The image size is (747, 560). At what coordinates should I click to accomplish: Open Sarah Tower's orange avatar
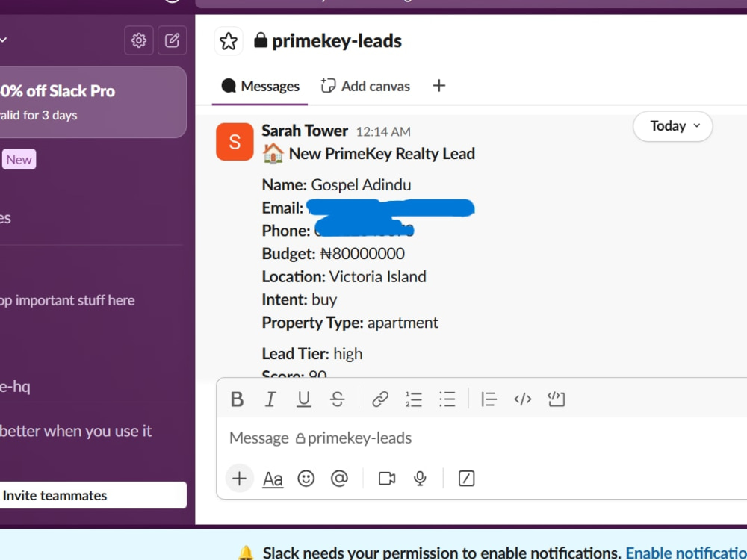click(x=235, y=142)
